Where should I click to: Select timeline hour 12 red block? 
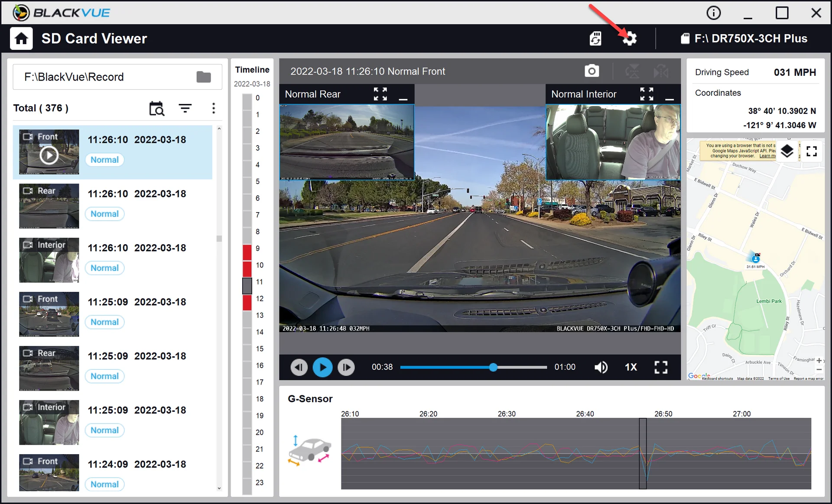247,302
